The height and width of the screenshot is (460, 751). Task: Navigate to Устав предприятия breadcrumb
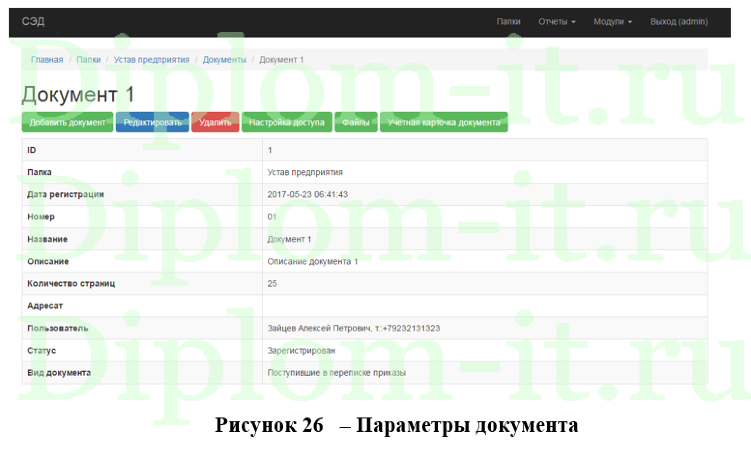[x=151, y=60]
